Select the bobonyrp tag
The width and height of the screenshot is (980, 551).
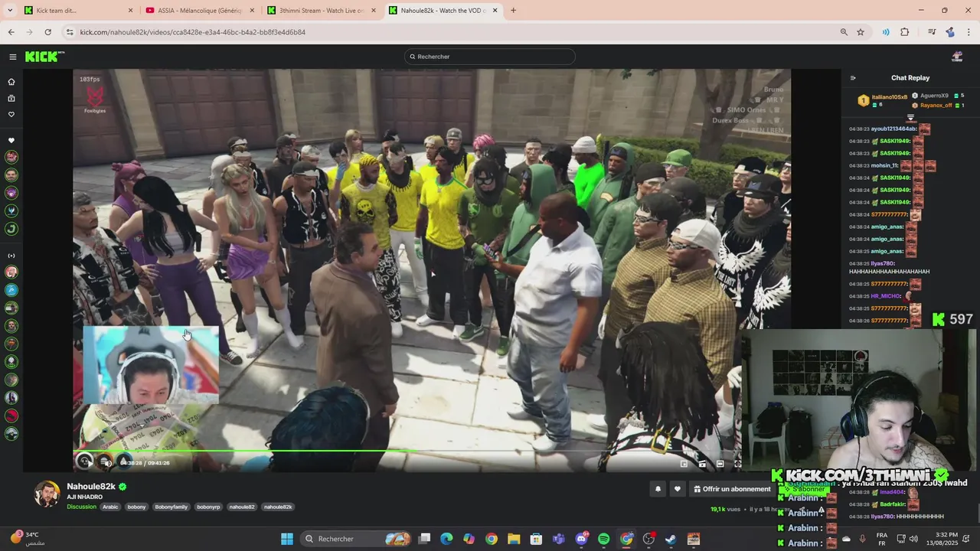[208, 507]
